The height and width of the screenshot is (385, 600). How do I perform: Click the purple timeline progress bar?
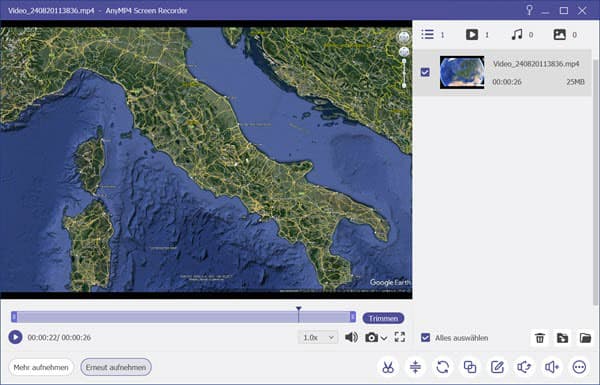point(183,316)
